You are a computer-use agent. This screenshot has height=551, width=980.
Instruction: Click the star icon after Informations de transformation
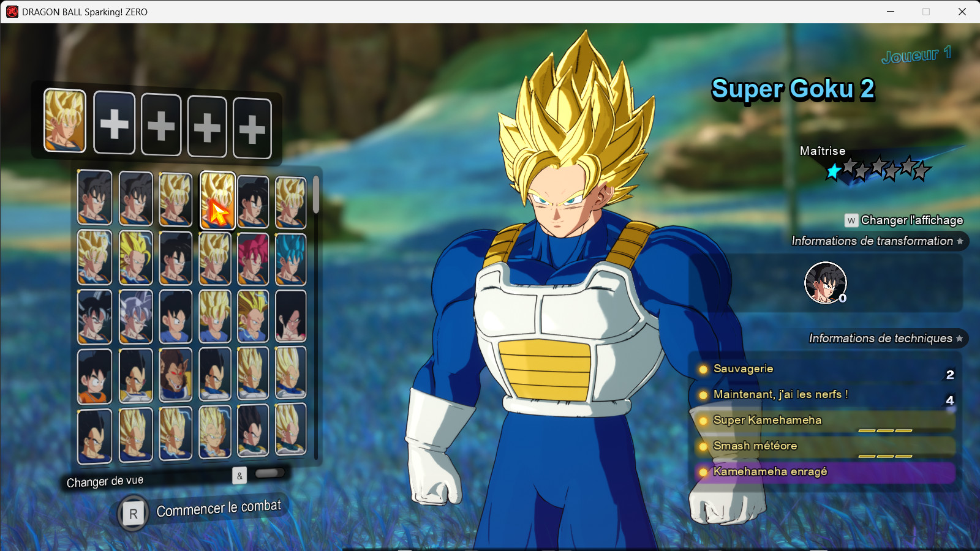click(x=960, y=241)
